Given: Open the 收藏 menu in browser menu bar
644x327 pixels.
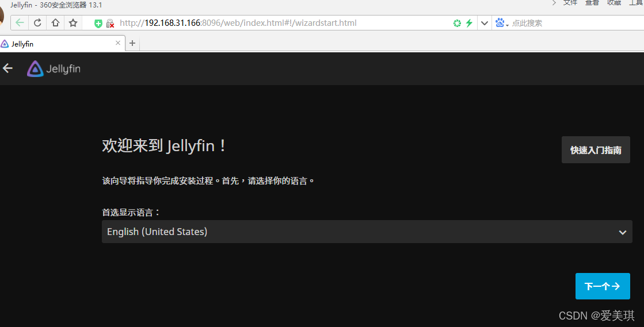Looking at the screenshot, I should 614,3.
